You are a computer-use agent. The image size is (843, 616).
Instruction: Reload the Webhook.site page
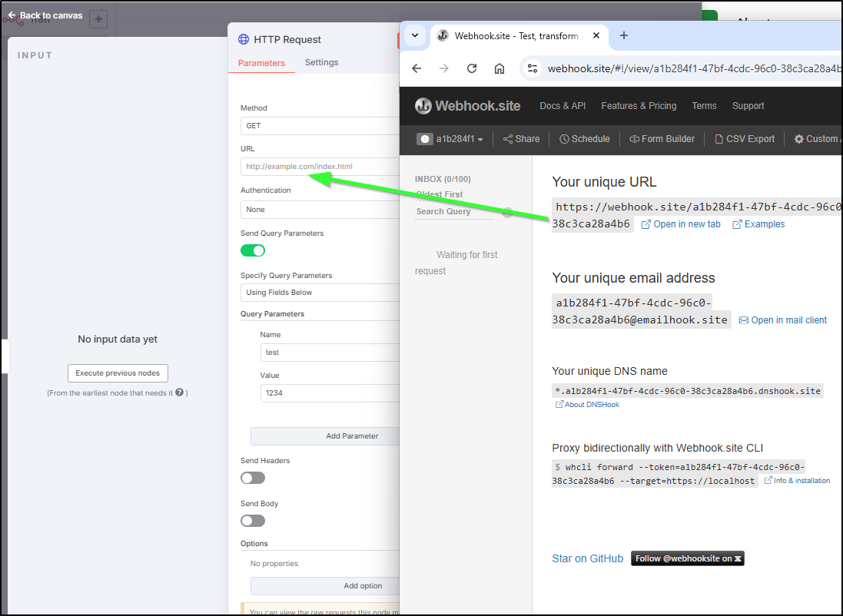tap(472, 68)
